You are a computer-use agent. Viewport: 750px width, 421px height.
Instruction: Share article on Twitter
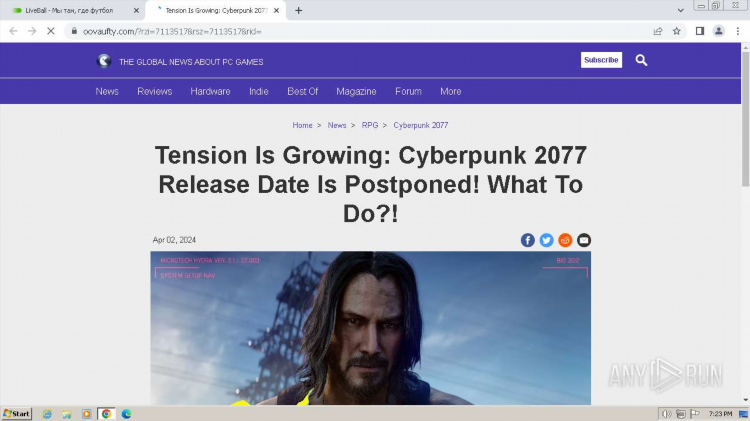pos(546,240)
